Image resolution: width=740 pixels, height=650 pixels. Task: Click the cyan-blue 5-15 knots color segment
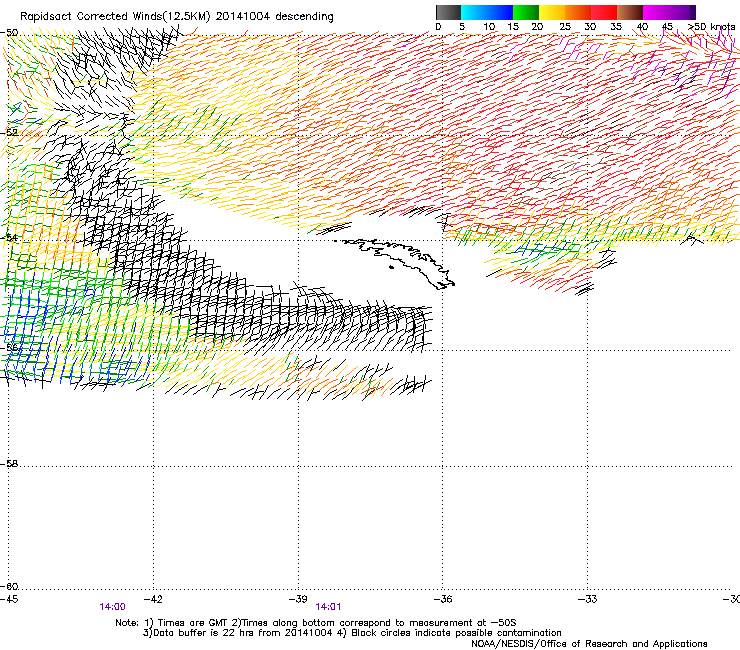487,12
